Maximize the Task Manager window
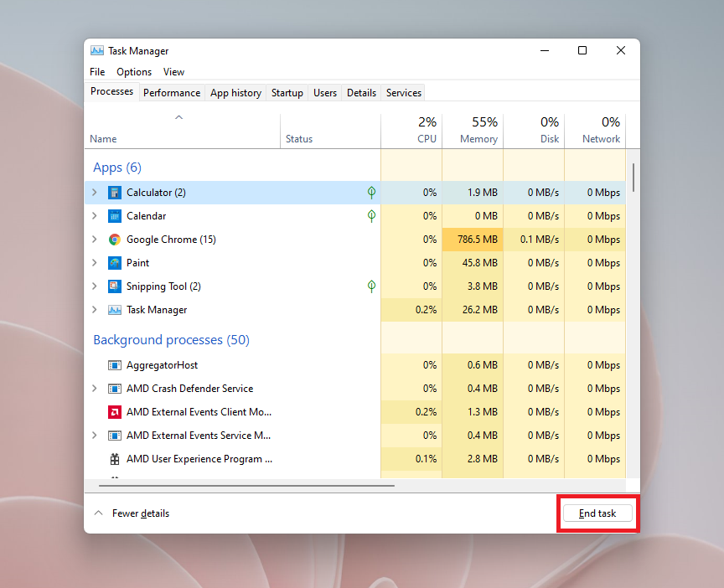The image size is (724, 588). (x=582, y=50)
